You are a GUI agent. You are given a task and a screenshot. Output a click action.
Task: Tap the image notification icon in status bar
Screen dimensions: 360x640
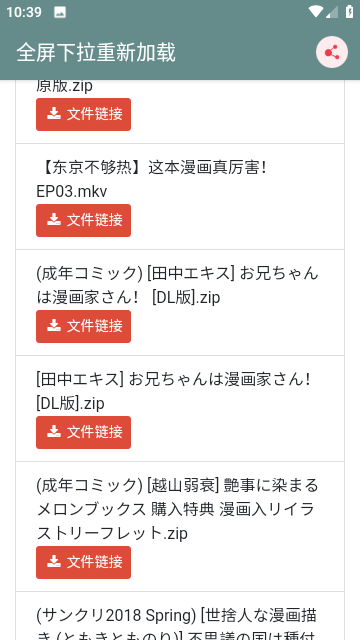[x=60, y=12]
